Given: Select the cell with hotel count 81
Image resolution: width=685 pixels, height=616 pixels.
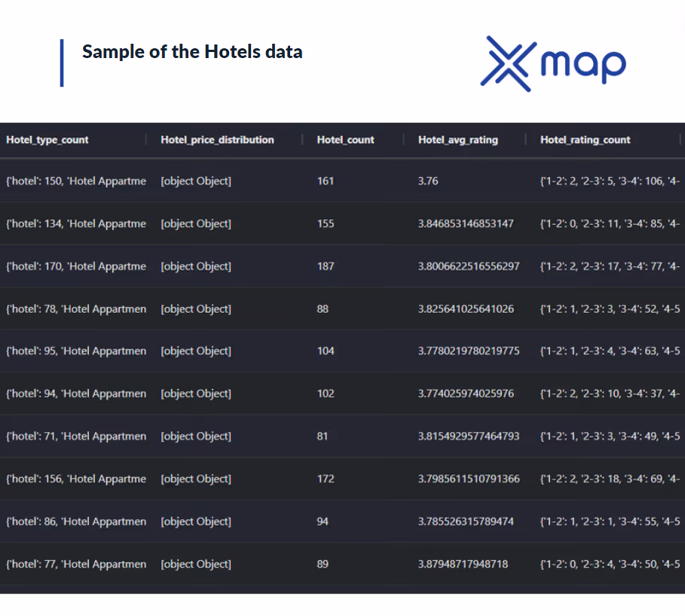Looking at the screenshot, I should pyautogui.click(x=322, y=437).
